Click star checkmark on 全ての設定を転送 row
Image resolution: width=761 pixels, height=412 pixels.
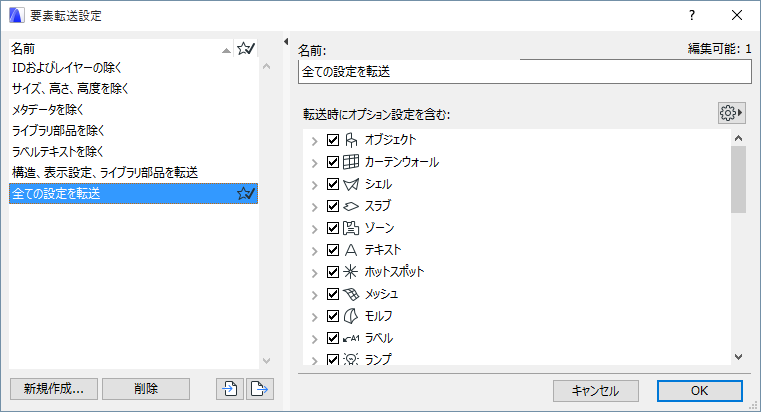point(246,194)
